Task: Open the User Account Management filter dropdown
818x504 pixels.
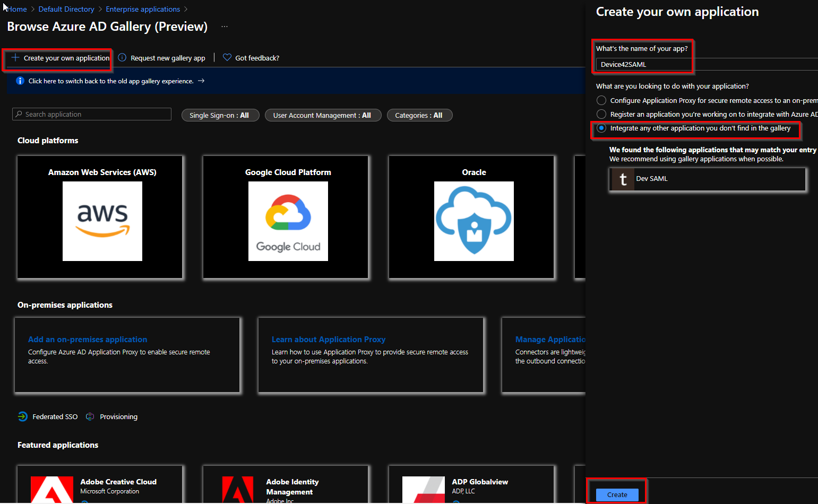Action: (x=322, y=115)
